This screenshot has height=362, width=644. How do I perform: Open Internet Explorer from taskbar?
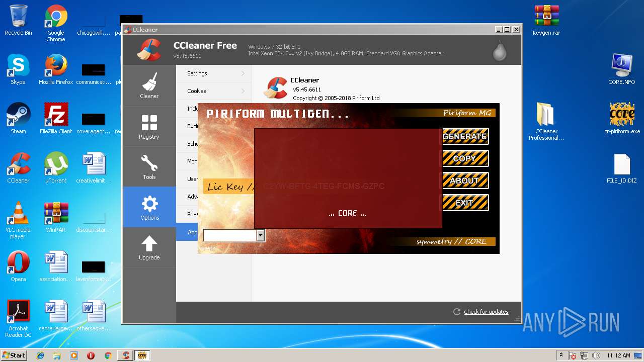pyautogui.click(x=40, y=355)
